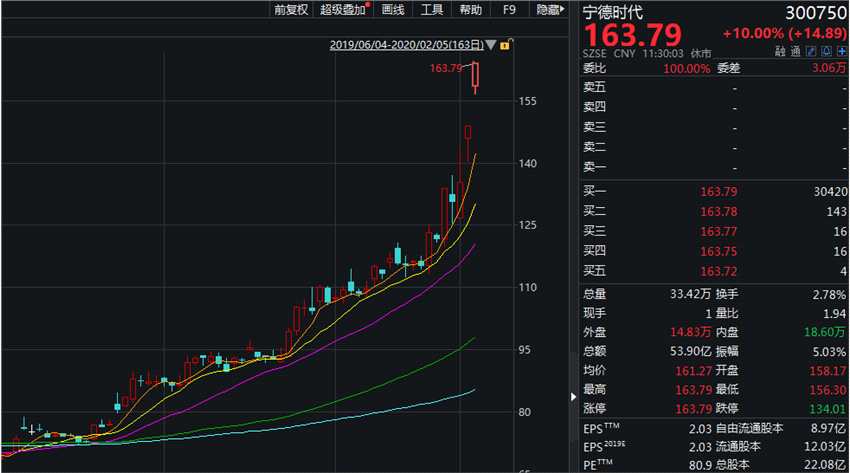The image size is (850, 473).
Task: Click the 155 price axis label
Action: click(x=527, y=101)
